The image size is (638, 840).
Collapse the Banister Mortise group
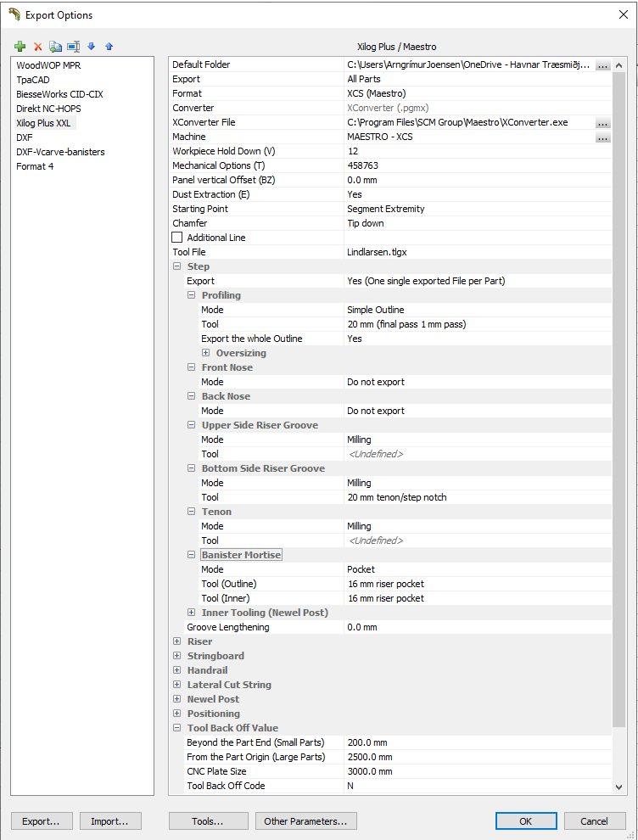(191, 556)
